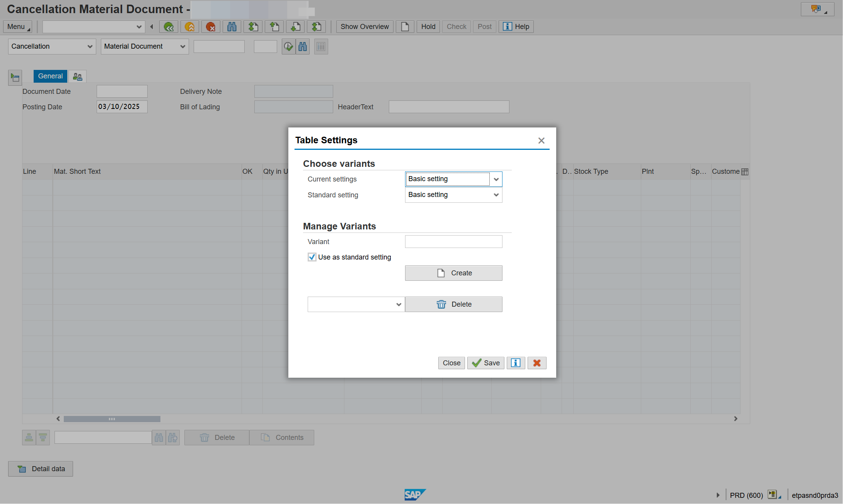Image resolution: width=843 pixels, height=504 pixels.
Task: Toggle Use as standard setting checkbox
Action: pyautogui.click(x=312, y=257)
